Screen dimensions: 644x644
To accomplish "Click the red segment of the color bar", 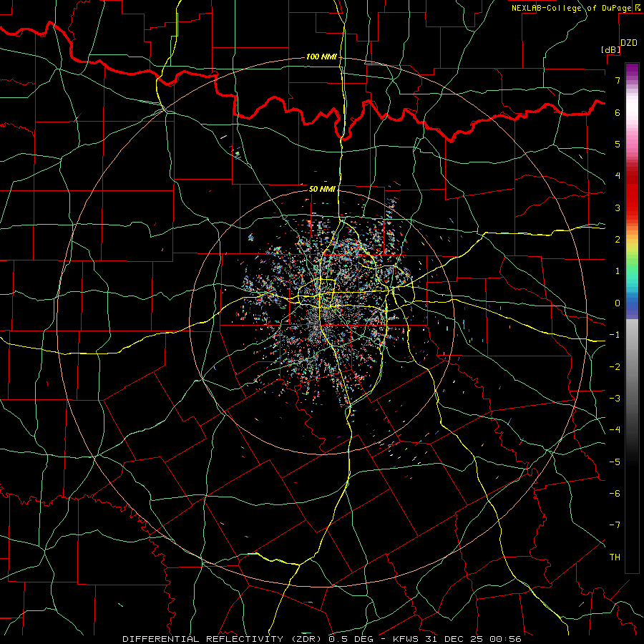I will [632, 193].
